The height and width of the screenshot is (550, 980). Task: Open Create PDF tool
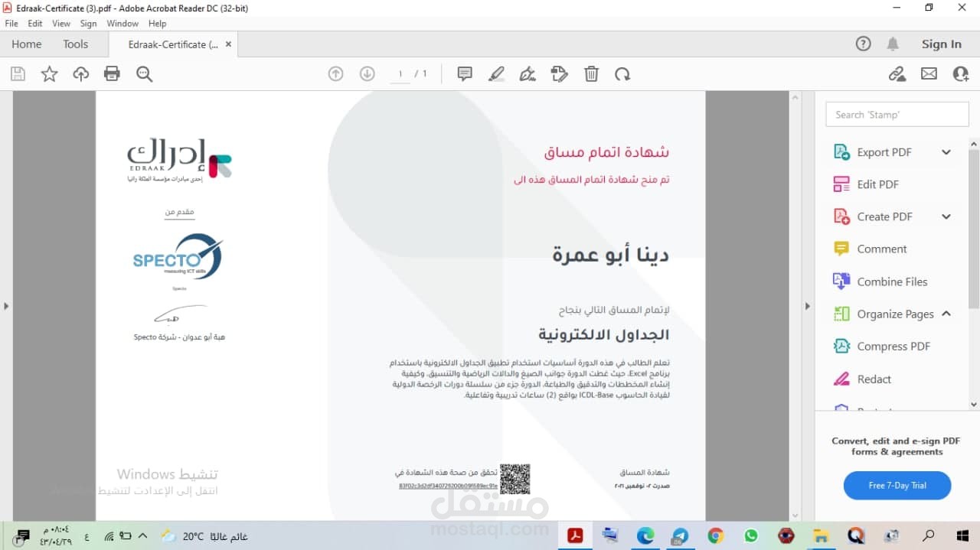click(x=874, y=216)
